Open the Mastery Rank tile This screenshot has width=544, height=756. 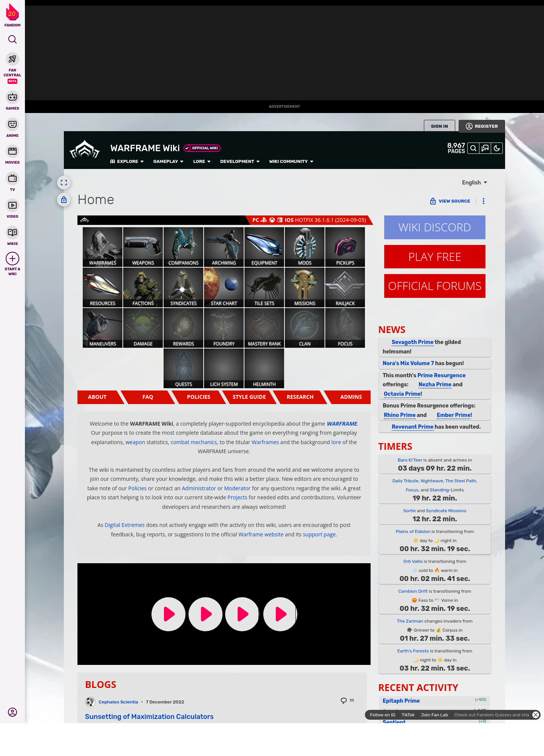click(x=264, y=328)
